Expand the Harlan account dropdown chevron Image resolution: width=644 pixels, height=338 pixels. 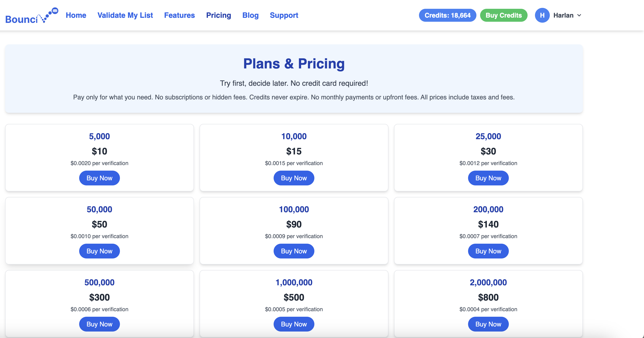click(x=579, y=15)
